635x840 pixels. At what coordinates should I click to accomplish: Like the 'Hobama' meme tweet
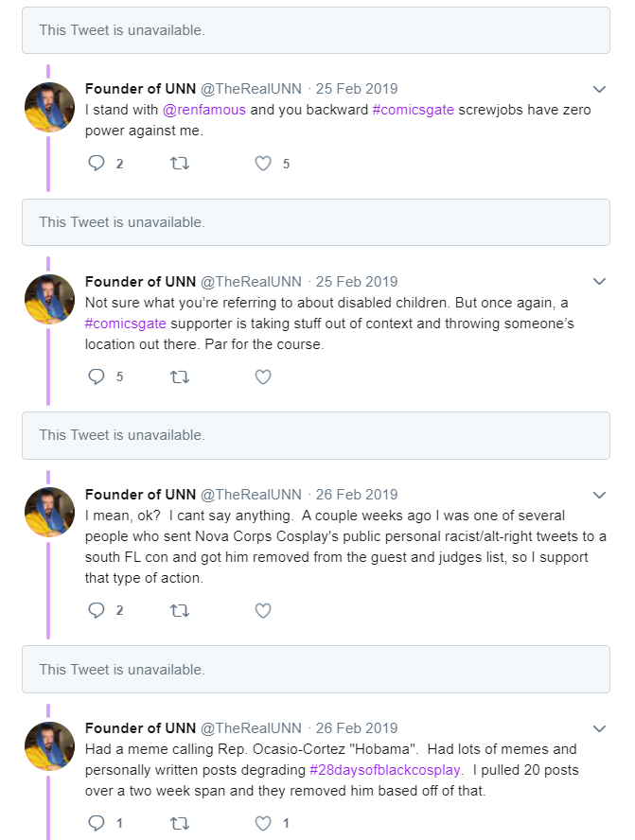(x=262, y=823)
